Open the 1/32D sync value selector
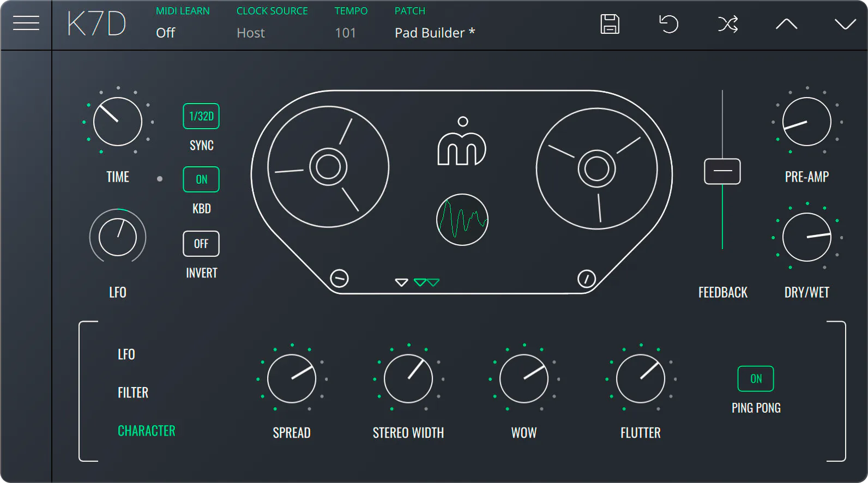 tap(201, 116)
